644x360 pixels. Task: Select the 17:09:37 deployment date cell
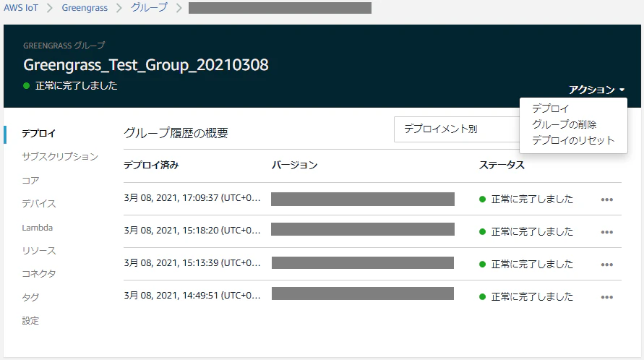pos(192,197)
